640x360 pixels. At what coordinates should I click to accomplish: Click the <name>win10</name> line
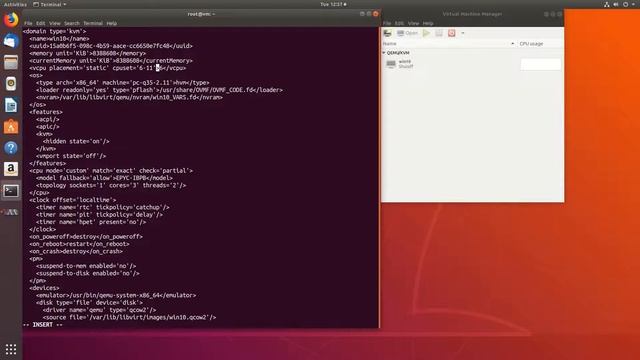click(59, 39)
